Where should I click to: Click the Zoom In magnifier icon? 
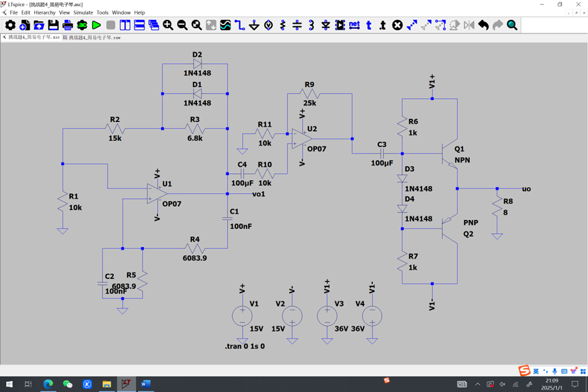(168, 25)
